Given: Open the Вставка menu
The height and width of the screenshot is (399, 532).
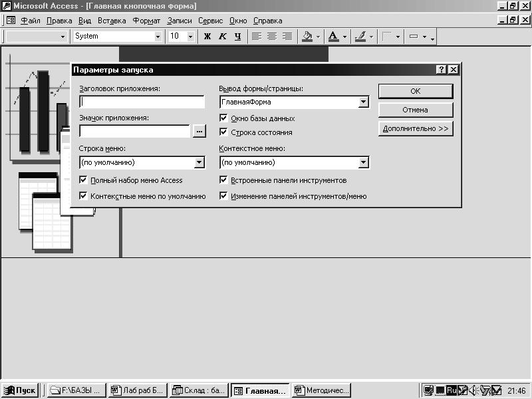Looking at the screenshot, I should [x=112, y=21].
